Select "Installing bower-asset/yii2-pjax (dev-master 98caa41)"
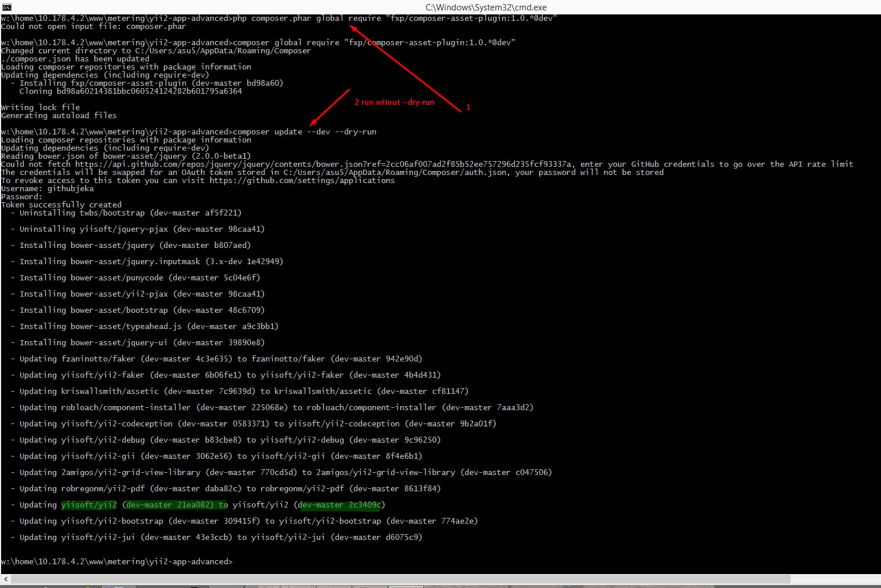This screenshot has height=588, width=881. pyautogui.click(x=142, y=294)
